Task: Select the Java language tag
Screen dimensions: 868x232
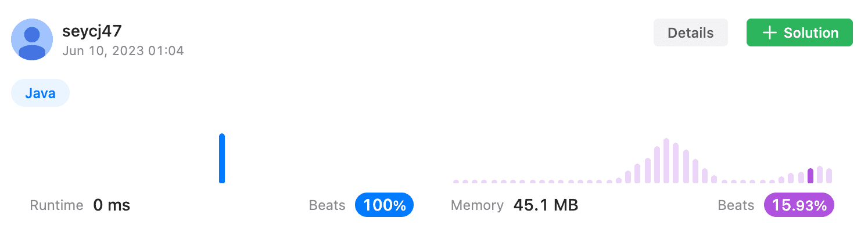Action: click(x=40, y=93)
